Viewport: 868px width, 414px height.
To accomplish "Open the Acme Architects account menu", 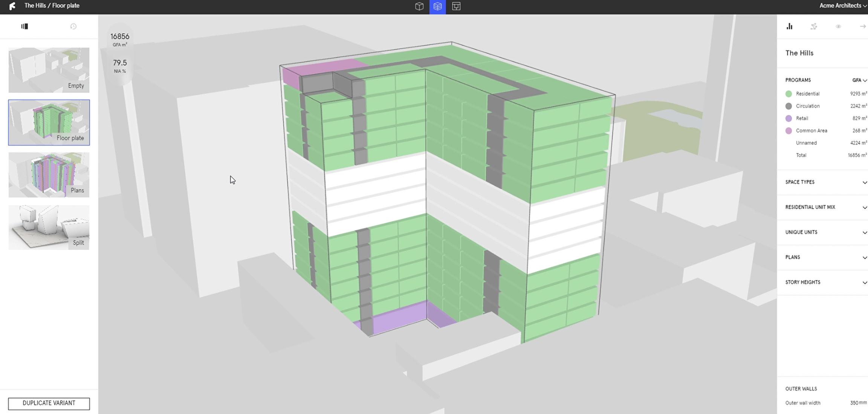I will pos(843,6).
